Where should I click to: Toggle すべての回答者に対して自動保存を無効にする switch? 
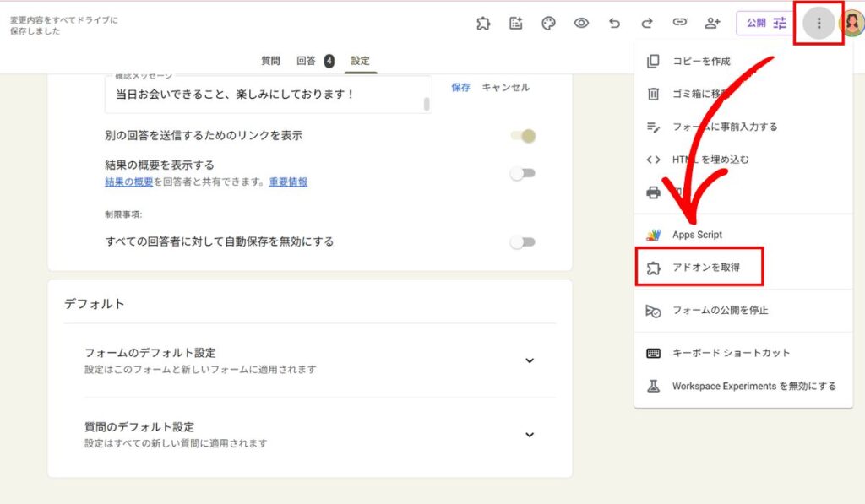[x=523, y=242]
